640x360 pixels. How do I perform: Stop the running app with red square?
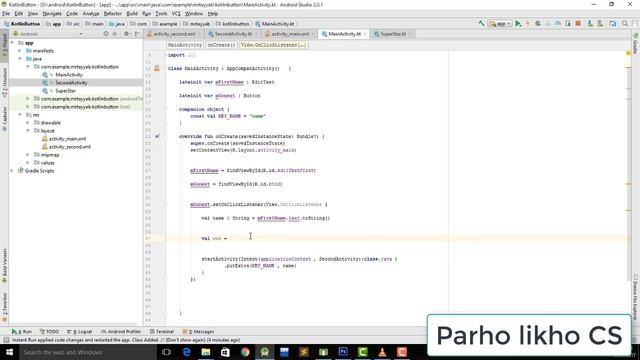(x=578, y=24)
